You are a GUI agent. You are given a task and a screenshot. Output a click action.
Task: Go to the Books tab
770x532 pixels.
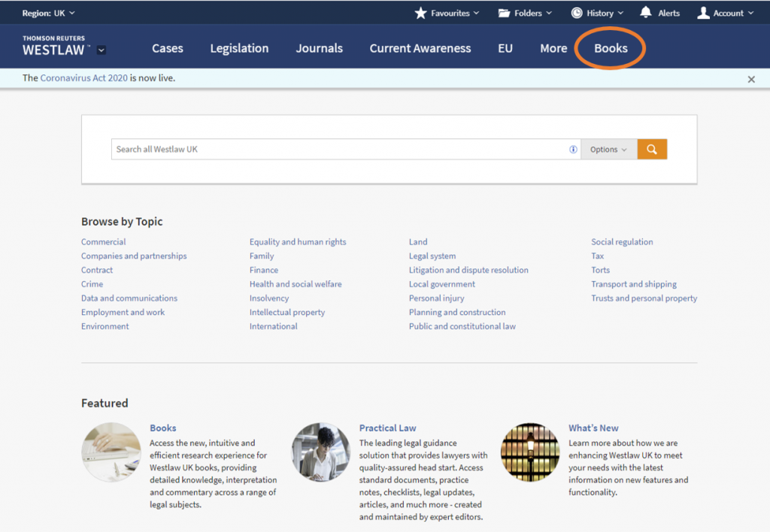(x=611, y=48)
